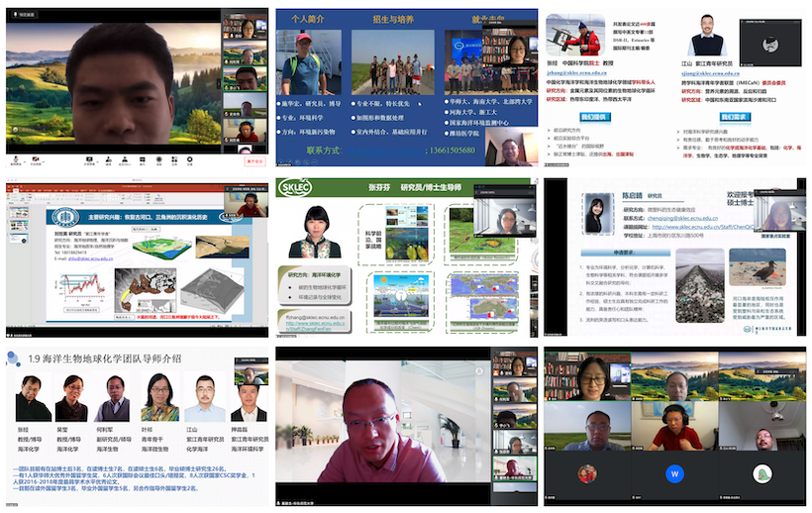
Task: Select blue W avatar tile in gallery view
Action: [x=674, y=475]
